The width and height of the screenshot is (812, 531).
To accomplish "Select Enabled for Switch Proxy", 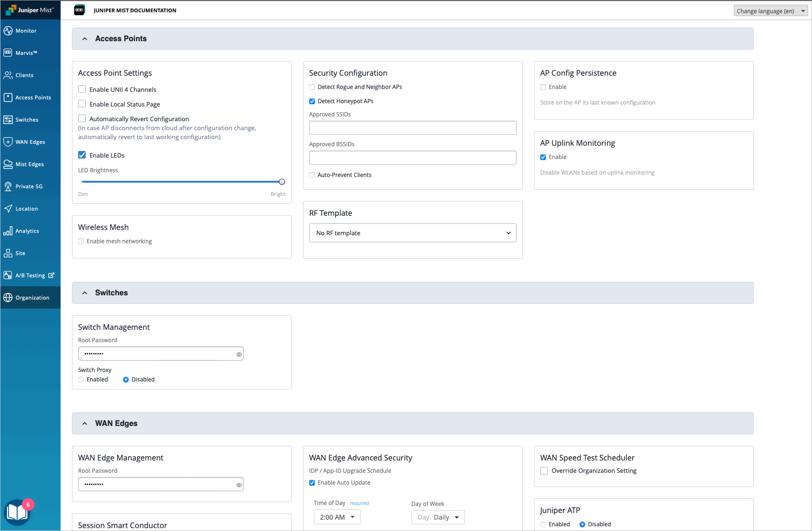I will point(81,380).
